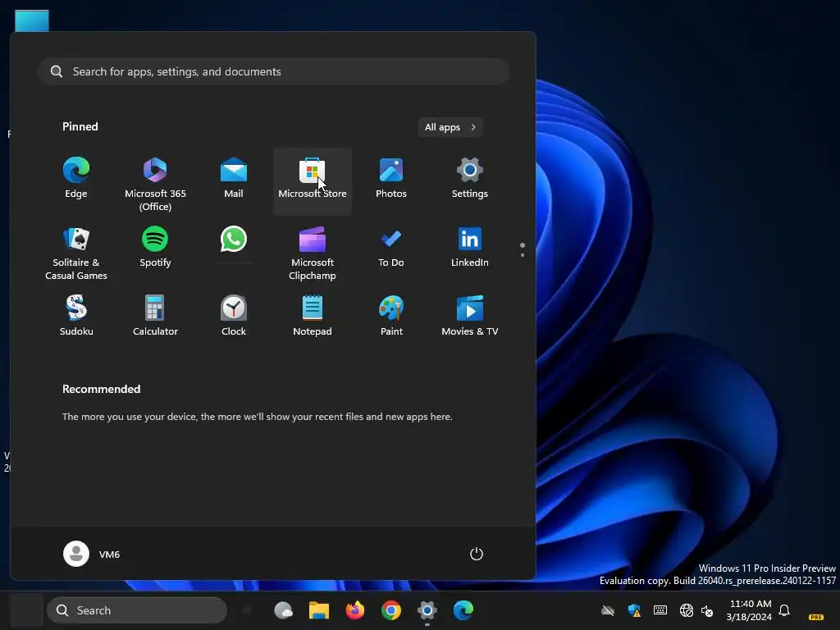Open Edge from the taskbar
Screen dimensions: 840x630
(463, 610)
